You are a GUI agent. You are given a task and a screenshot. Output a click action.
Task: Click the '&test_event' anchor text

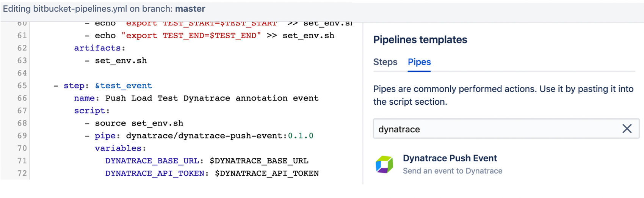[123, 86]
